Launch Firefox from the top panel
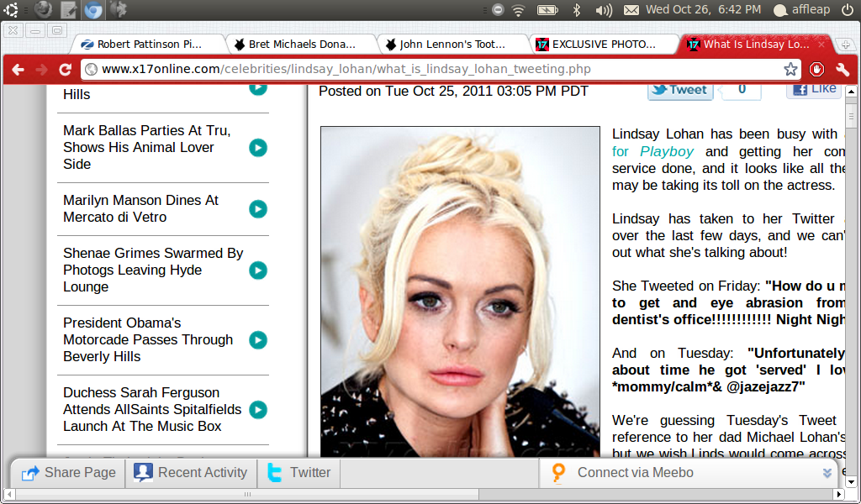This screenshot has height=504, width=861. (43, 9)
